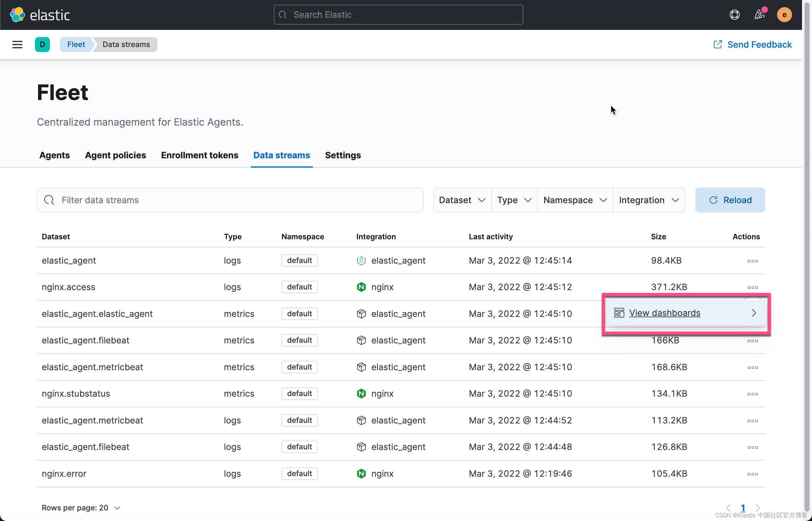Expand the Dataset filter dropdown

pyautogui.click(x=462, y=200)
